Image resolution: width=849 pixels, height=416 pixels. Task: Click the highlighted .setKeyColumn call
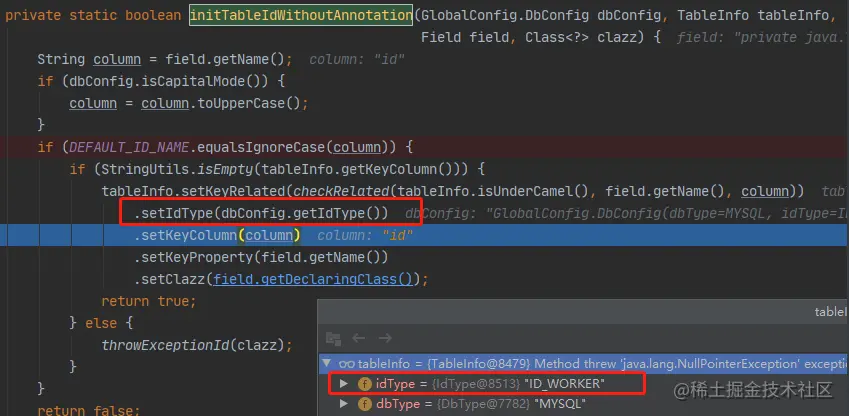pos(217,235)
